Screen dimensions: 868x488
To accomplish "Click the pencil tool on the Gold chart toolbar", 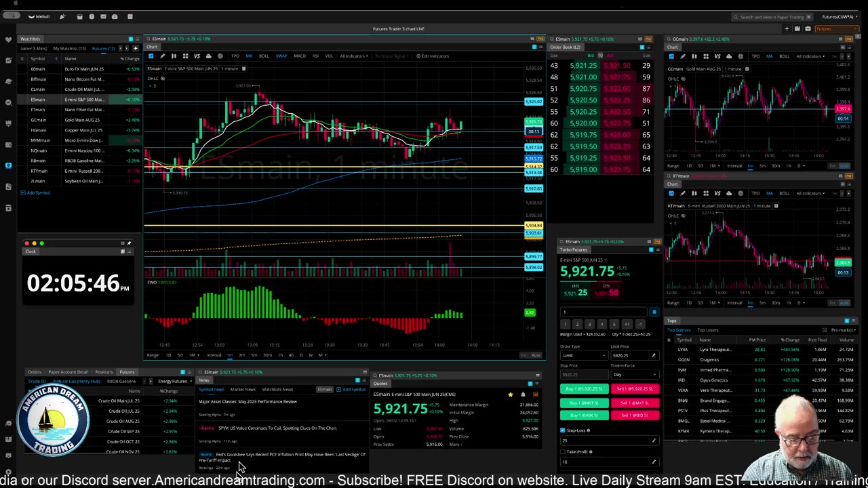I will 683,56.
